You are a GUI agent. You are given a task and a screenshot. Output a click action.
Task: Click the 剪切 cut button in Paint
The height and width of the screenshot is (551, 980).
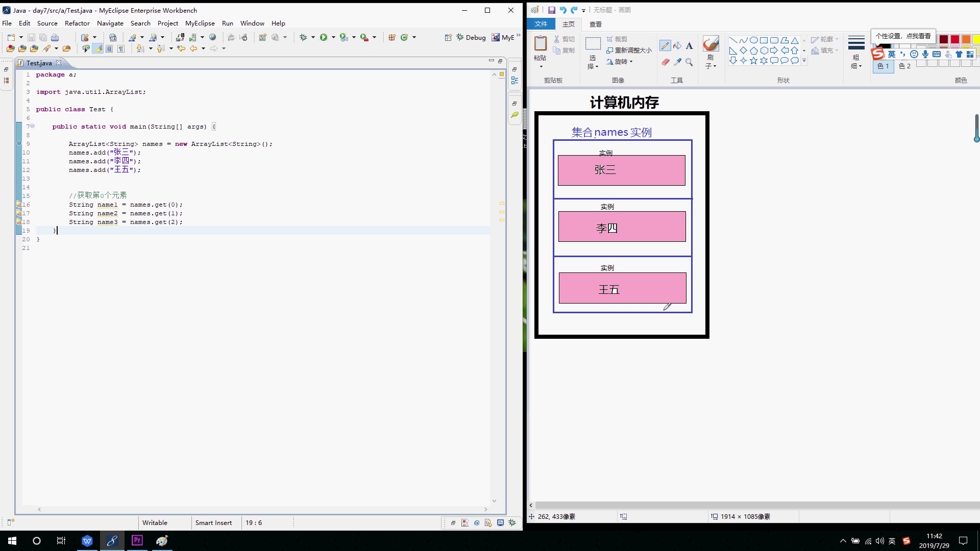pos(564,39)
